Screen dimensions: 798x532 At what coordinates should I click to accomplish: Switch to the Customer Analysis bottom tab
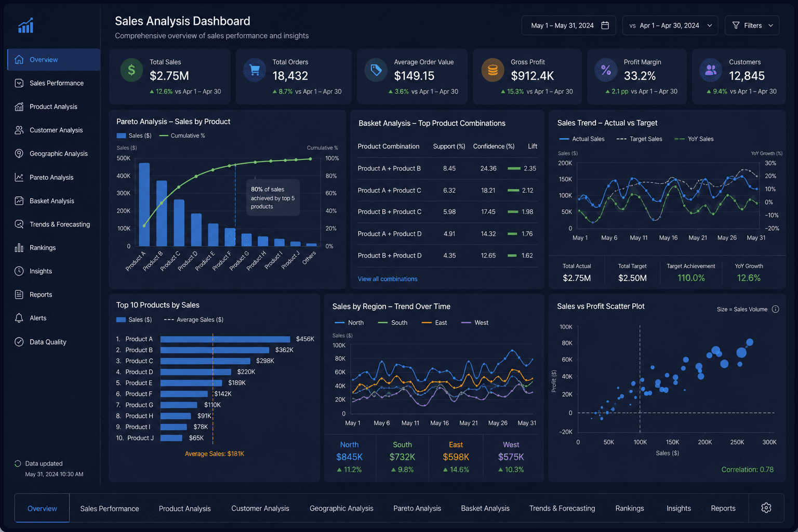click(x=260, y=508)
